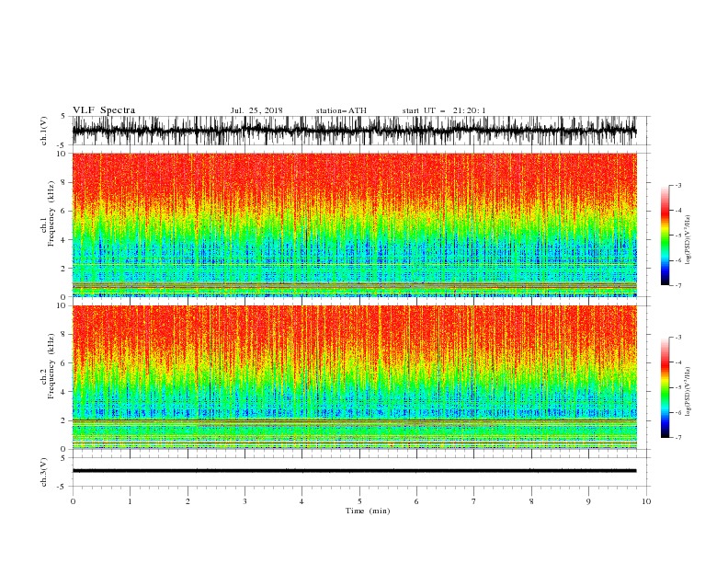This screenshot has width=728, height=563.
Task: Click the "-7" value on ch.2 colorbar
Action: point(677,438)
